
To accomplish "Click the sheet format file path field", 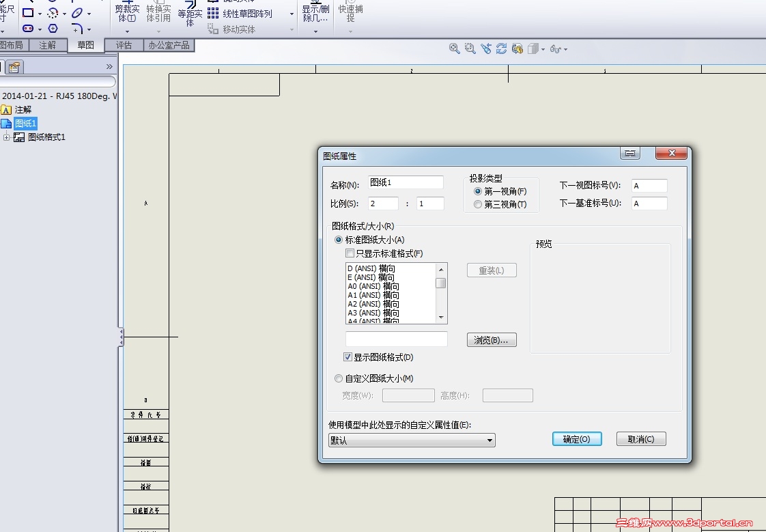I will [396, 339].
